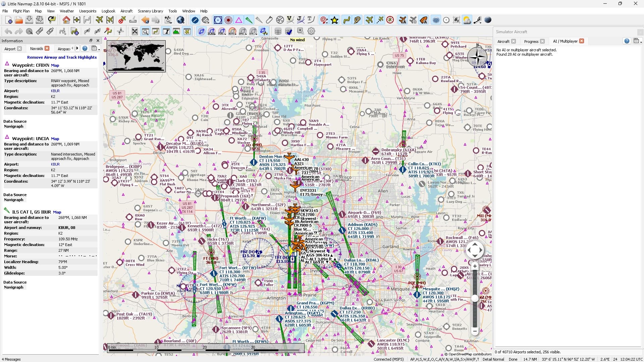Screen dimensions: 644x362
Task: Click the delete aircraft trail icon
Action: [x=122, y=20]
